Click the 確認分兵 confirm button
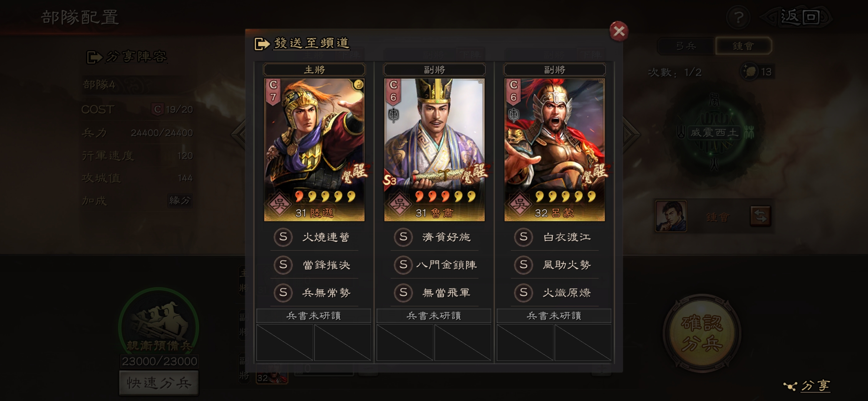The width and height of the screenshot is (868, 401). [x=702, y=333]
